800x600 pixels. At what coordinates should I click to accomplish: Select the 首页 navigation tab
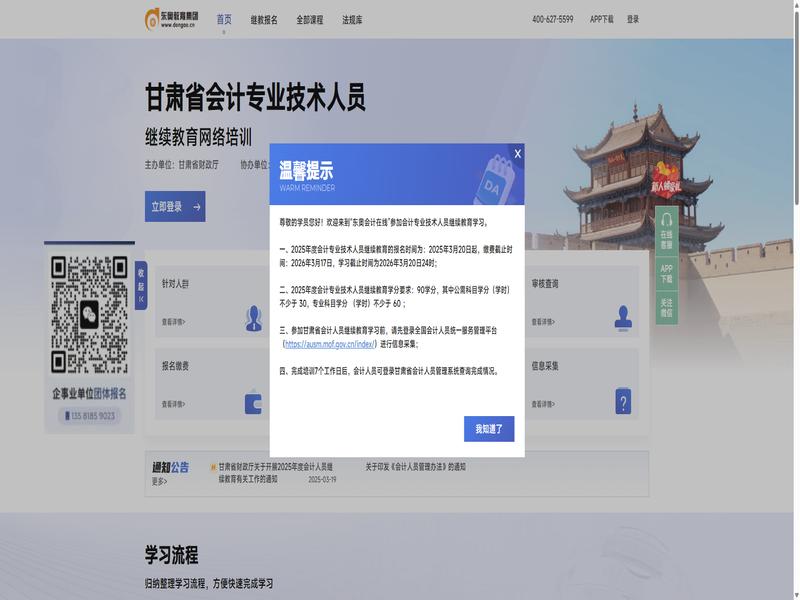coord(224,19)
